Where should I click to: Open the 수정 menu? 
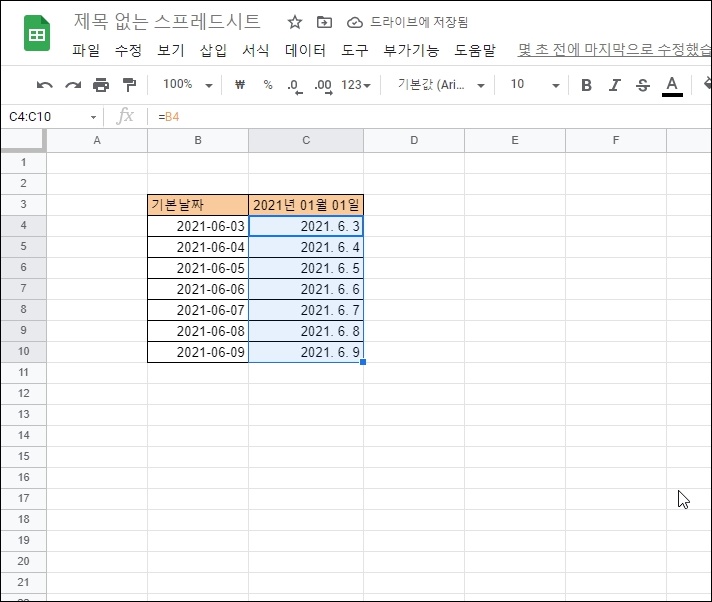(128, 50)
